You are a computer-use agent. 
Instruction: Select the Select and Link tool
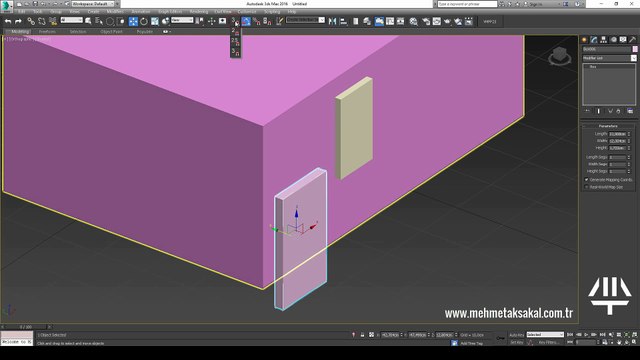pyautogui.click(x=31, y=21)
